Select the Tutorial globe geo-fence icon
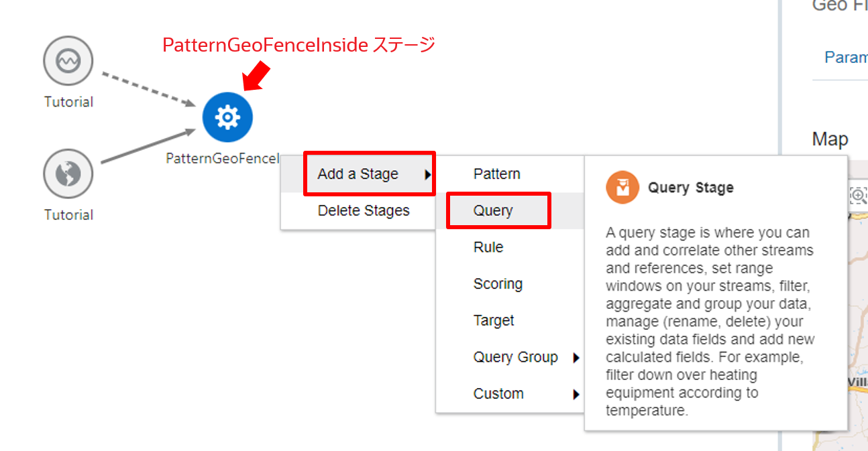The width and height of the screenshot is (868, 451). [68, 174]
